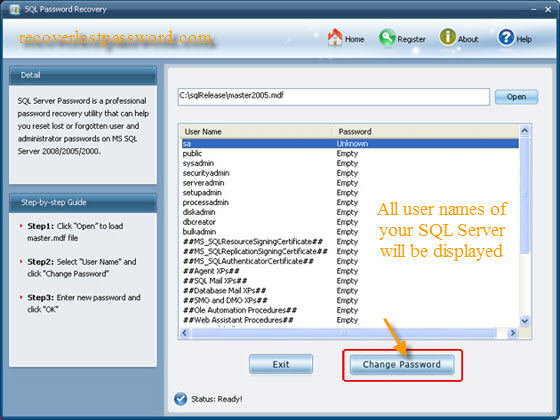
Task: Select the ##SMO and DMO XPs## row
Action: 350,300
